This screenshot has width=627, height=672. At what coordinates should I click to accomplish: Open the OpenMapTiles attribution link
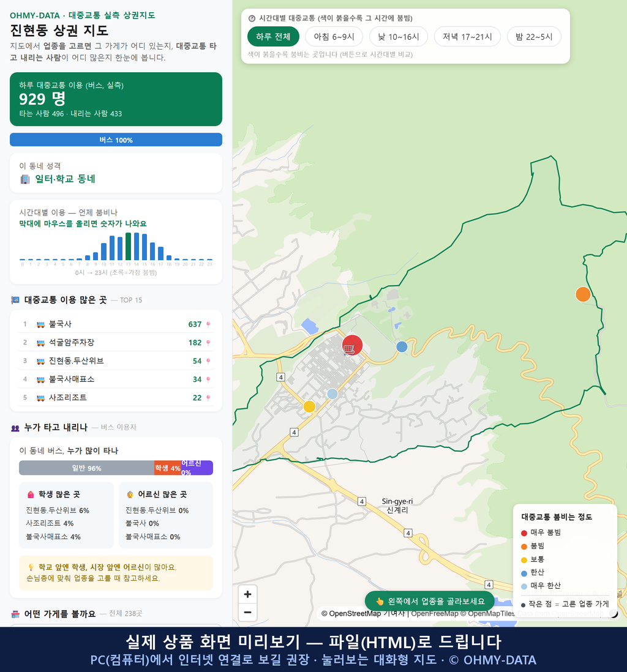click(x=487, y=614)
